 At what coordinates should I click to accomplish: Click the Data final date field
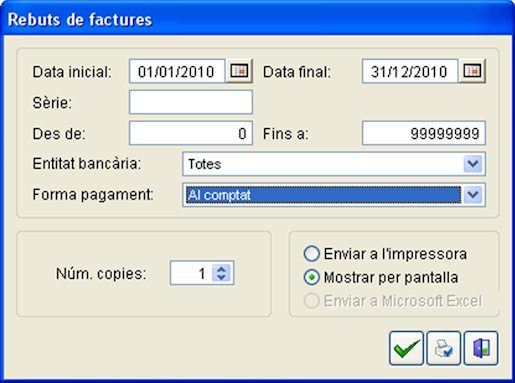(410, 71)
